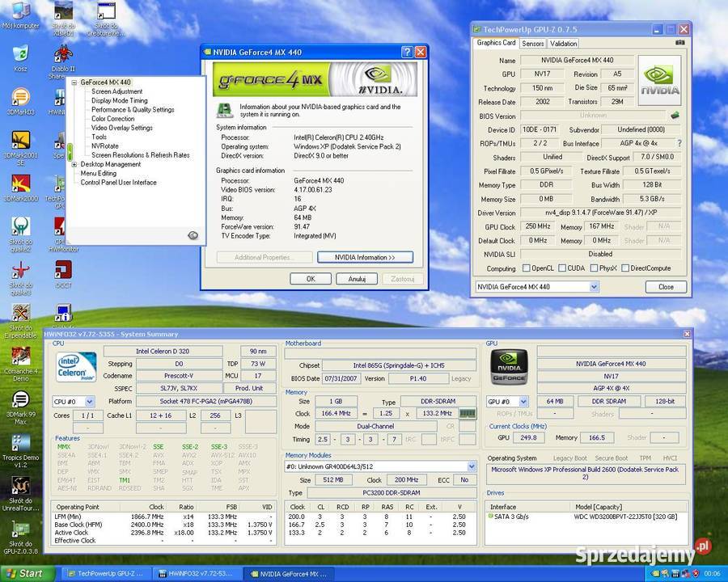Open the Validation tab in GPU-Z
Viewport: 728px width, 582px height.
tap(565, 44)
